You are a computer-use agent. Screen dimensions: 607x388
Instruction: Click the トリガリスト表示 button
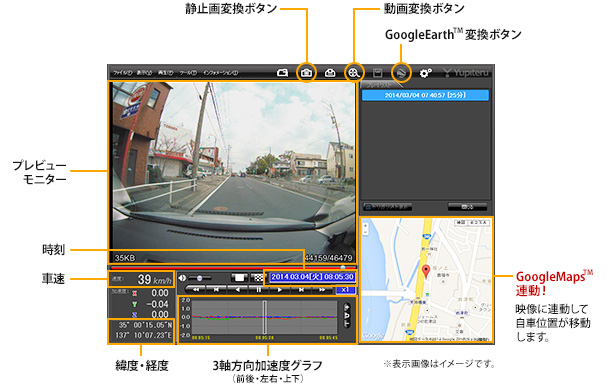387,207
